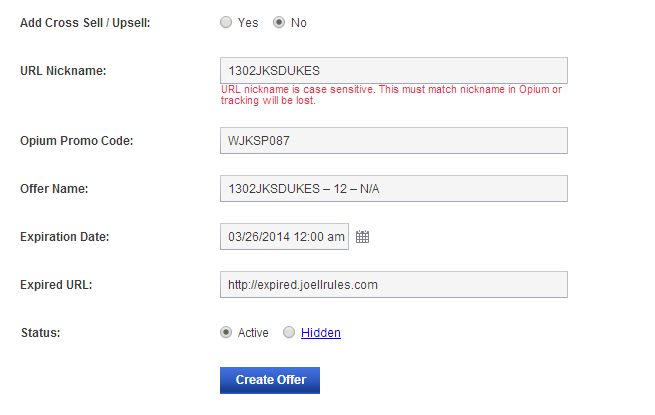This screenshot has width=655, height=415.
Task: Edit the Offer Name input box
Action: (394, 188)
